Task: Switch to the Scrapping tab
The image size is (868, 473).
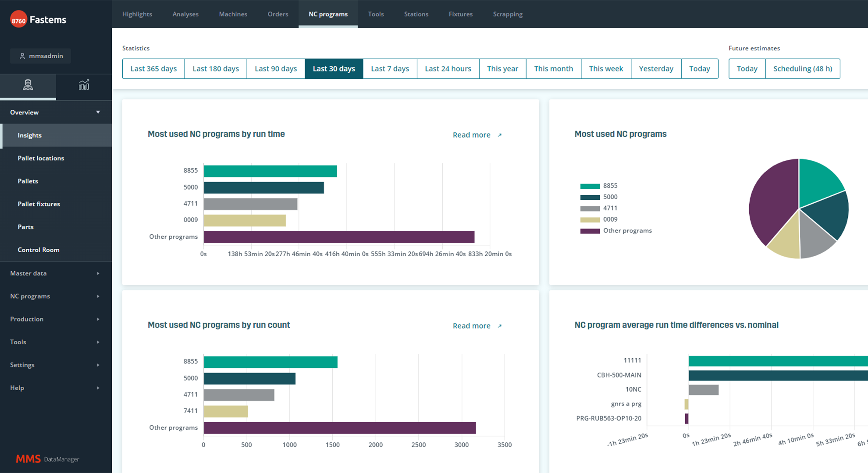Action: 507,14
